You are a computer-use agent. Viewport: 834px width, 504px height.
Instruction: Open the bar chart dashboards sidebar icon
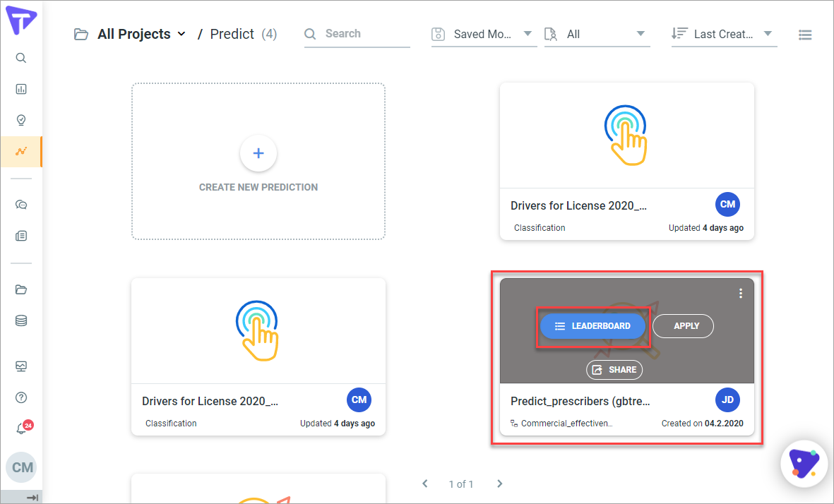(21, 89)
